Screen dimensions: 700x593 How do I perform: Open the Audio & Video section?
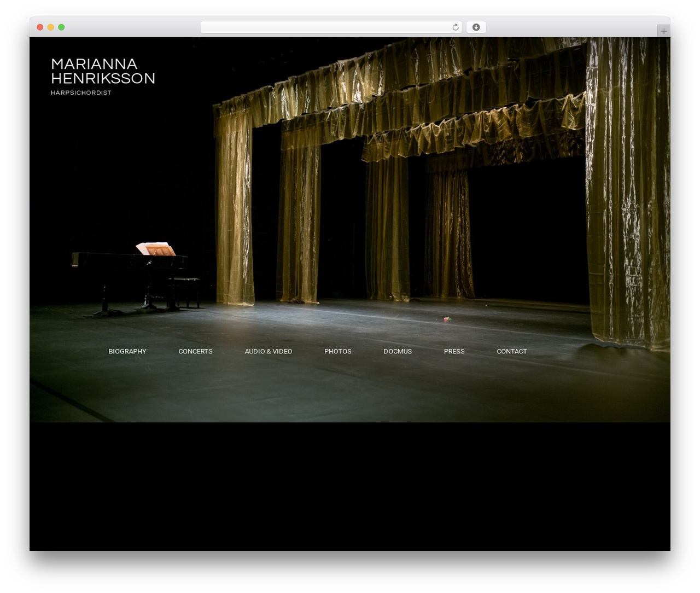click(269, 351)
